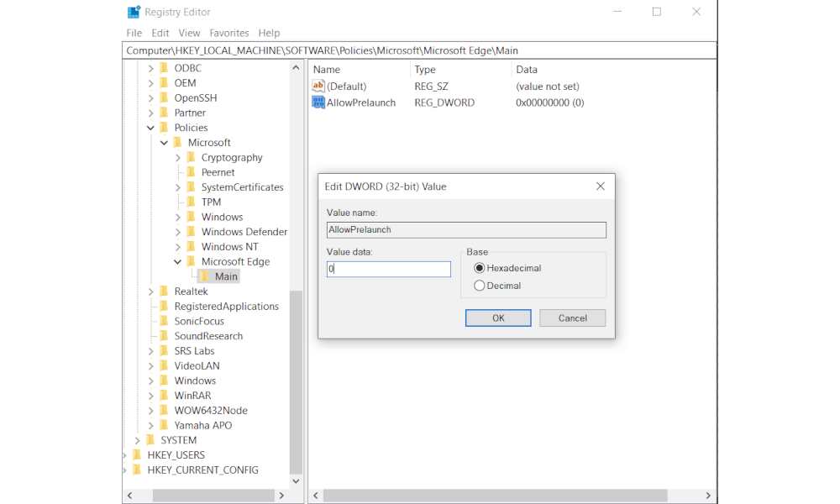Click the 0x00000000 (0) data cell
The height and width of the screenshot is (504, 840).
pos(549,102)
